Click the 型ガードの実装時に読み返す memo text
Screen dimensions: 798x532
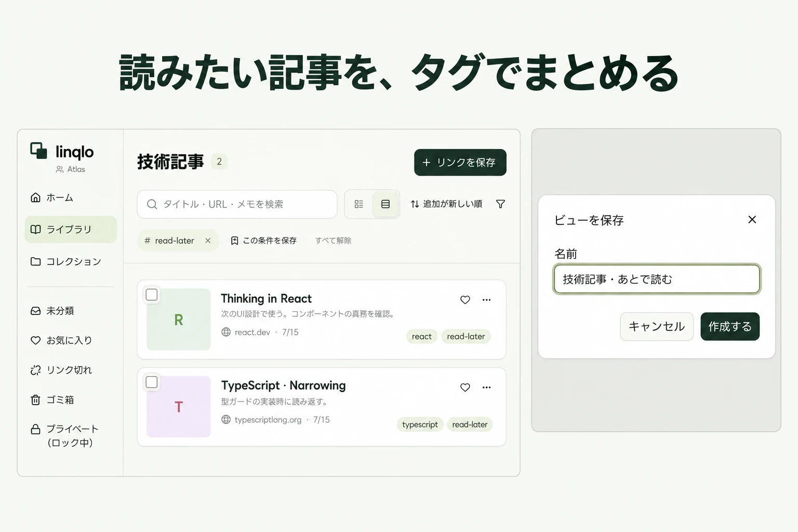[x=274, y=402]
